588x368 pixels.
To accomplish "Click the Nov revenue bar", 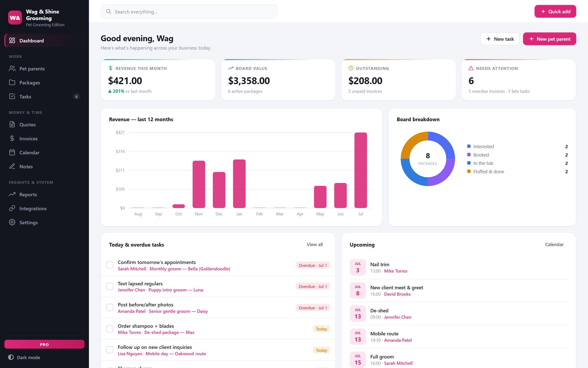I will [199, 184].
